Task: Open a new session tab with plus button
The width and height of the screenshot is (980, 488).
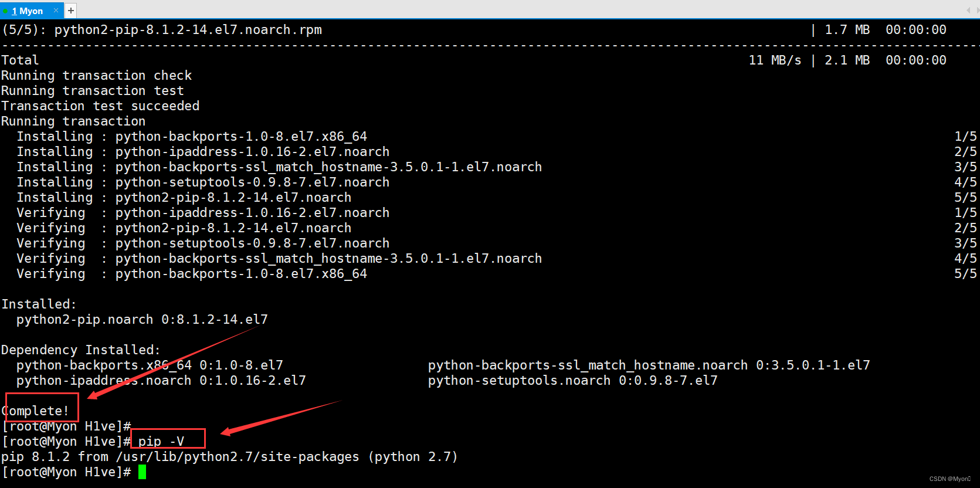Action: pyautogui.click(x=71, y=11)
